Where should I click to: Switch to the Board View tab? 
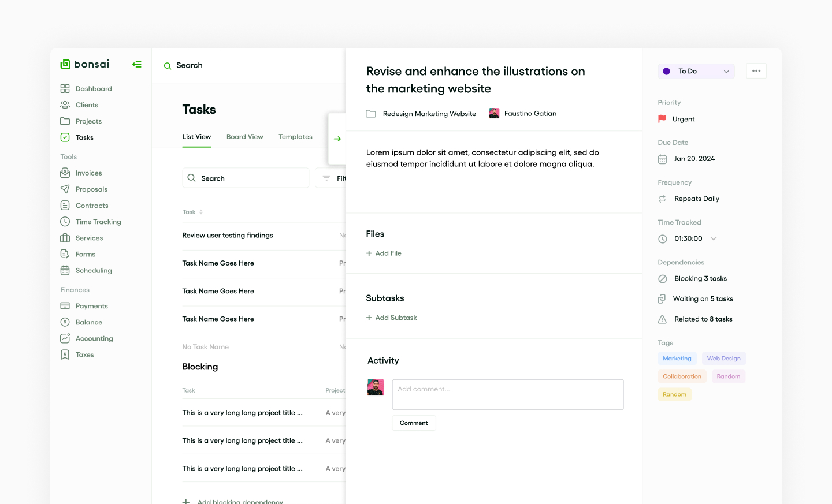pos(244,137)
